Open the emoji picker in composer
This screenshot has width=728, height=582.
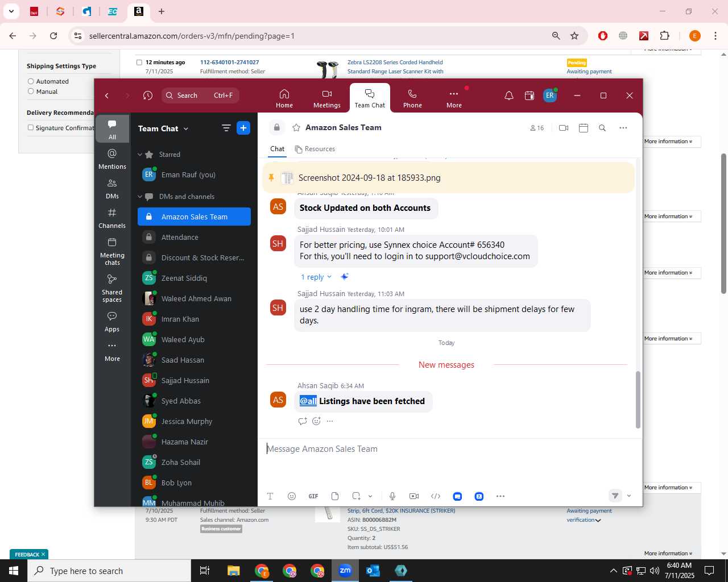292,496
